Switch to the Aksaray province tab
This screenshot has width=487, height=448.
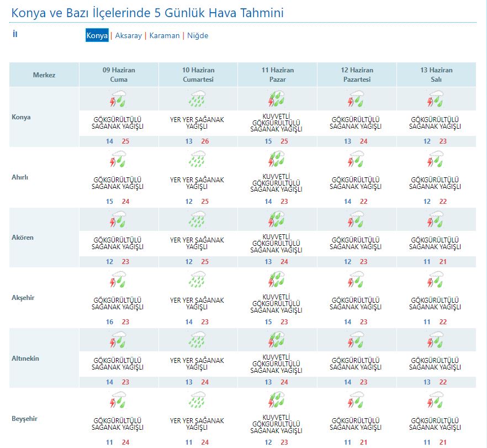(128, 35)
